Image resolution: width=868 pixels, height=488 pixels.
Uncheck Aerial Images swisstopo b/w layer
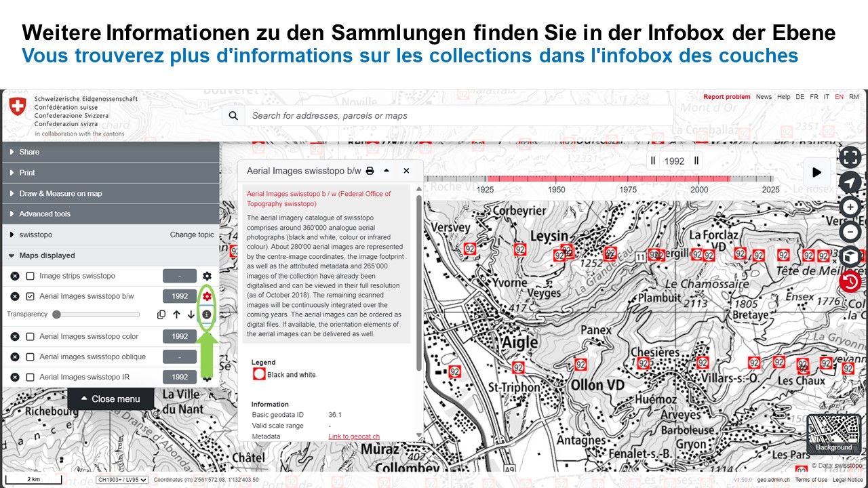[30, 296]
